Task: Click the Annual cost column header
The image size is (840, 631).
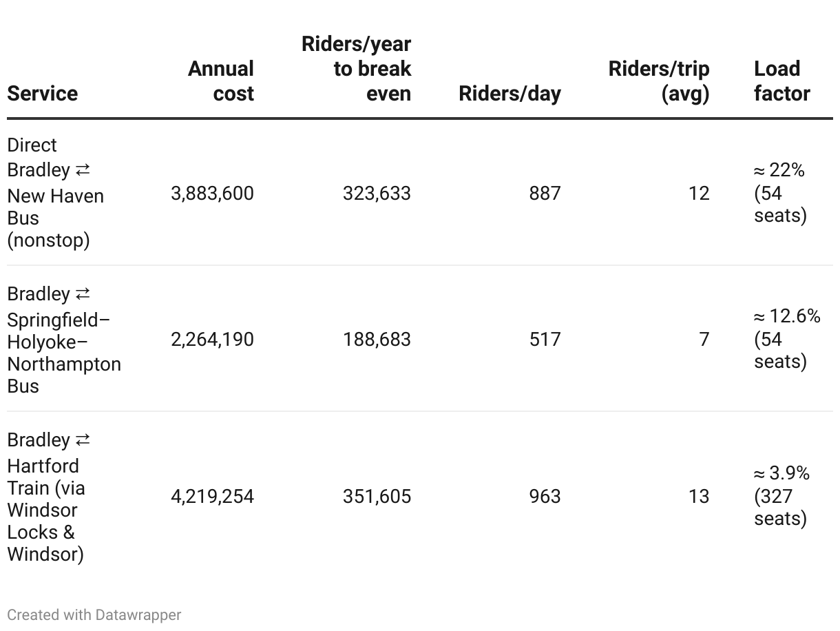Action: coord(221,81)
